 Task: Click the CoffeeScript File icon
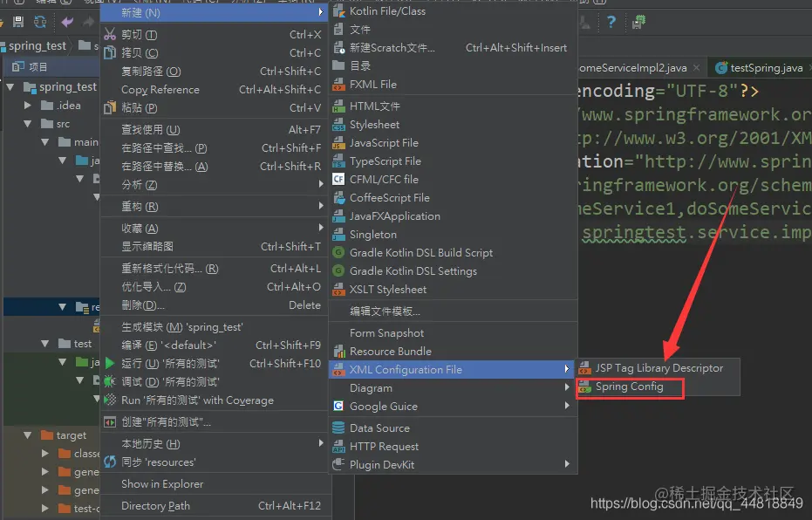[x=338, y=197]
